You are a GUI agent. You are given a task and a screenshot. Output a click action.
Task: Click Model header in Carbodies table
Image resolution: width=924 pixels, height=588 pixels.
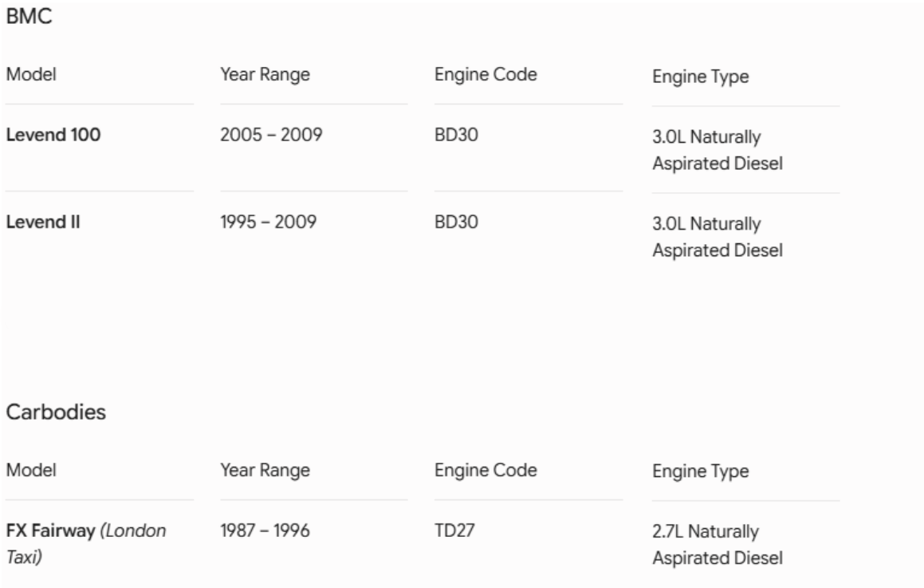tap(31, 470)
